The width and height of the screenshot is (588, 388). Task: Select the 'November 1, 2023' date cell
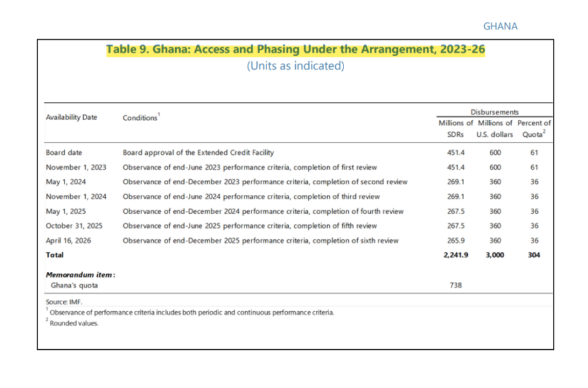76,167
